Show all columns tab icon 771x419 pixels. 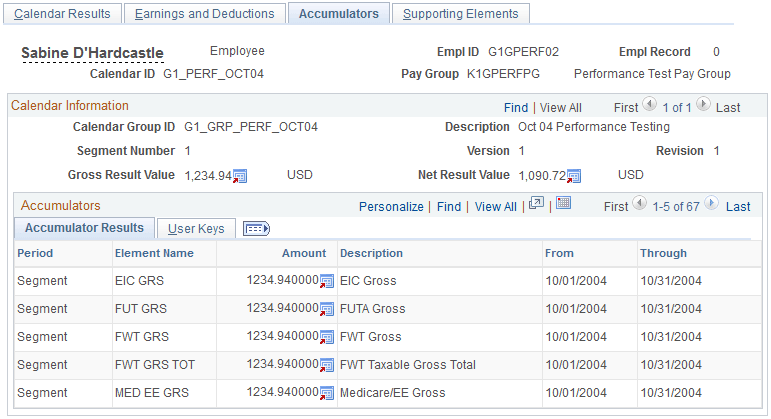click(257, 229)
